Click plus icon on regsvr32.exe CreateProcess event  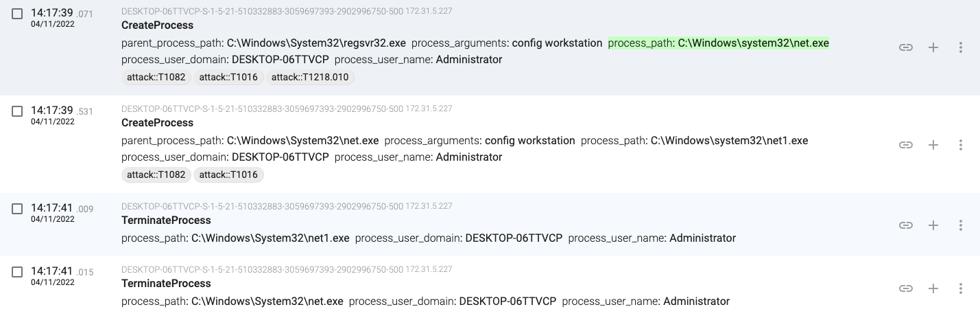(x=933, y=47)
